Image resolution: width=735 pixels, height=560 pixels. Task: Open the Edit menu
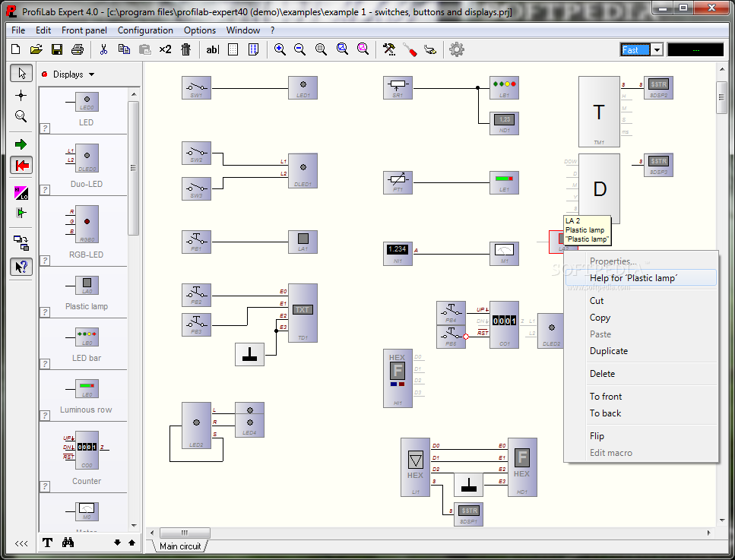pos(43,30)
